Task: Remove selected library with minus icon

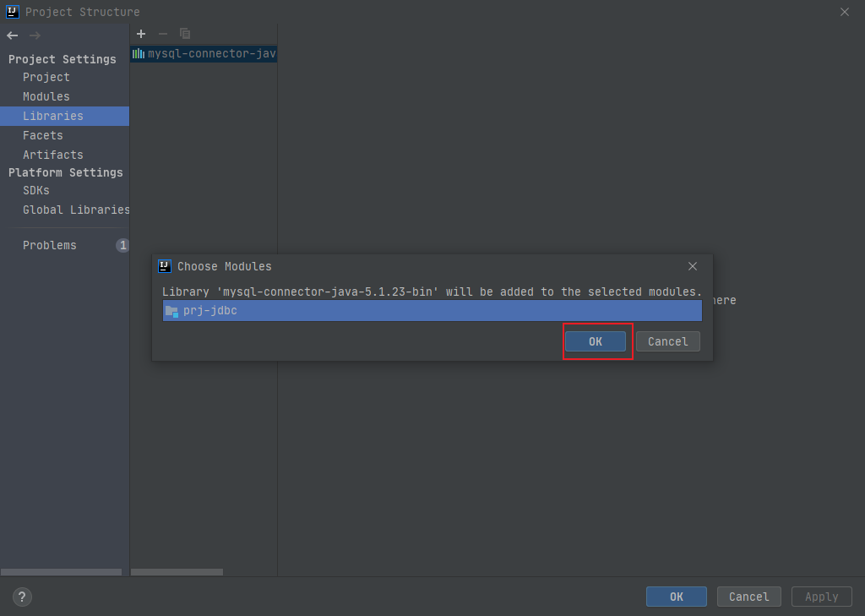Action: (x=163, y=34)
